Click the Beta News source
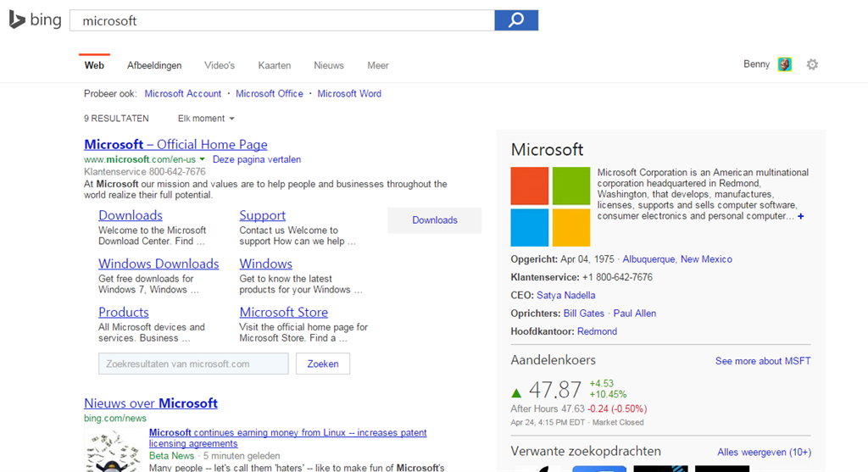The height and width of the screenshot is (472, 868). click(x=171, y=456)
